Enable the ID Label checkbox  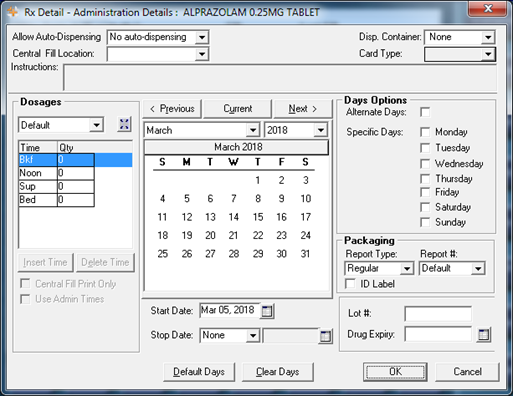[350, 284]
